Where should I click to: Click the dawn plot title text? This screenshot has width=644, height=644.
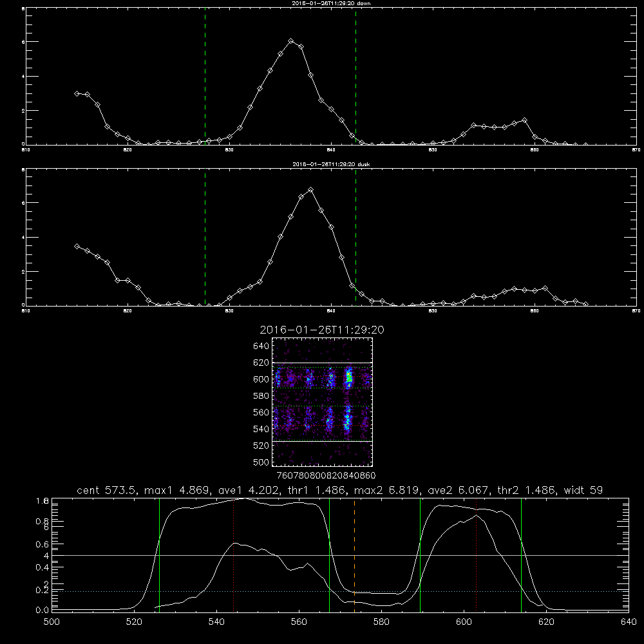(332, 3)
